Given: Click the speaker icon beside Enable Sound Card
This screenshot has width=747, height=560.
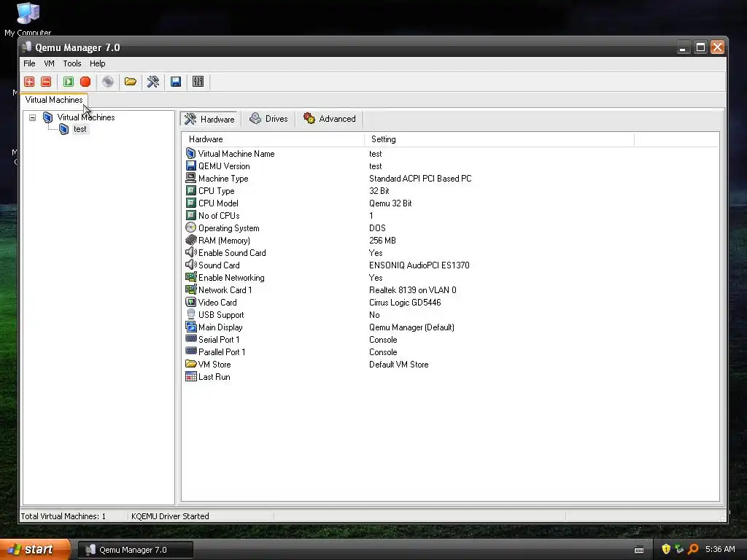Looking at the screenshot, I should pos(191,252).
